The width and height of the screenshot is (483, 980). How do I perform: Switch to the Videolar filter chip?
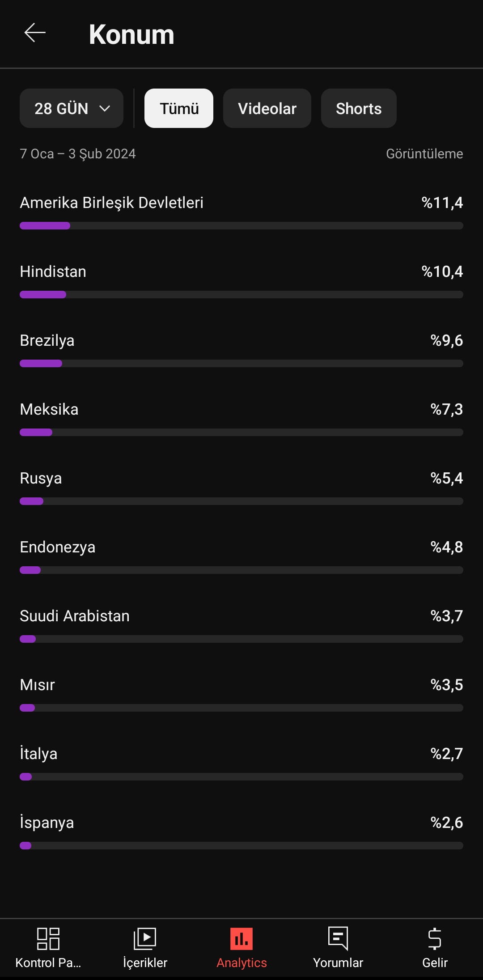[267, 108]
